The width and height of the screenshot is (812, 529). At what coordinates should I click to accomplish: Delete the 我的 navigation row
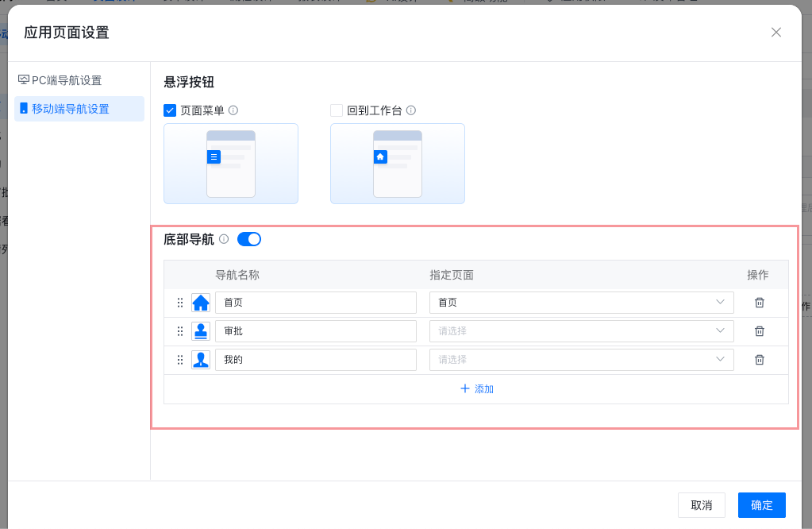coord(759,360)
